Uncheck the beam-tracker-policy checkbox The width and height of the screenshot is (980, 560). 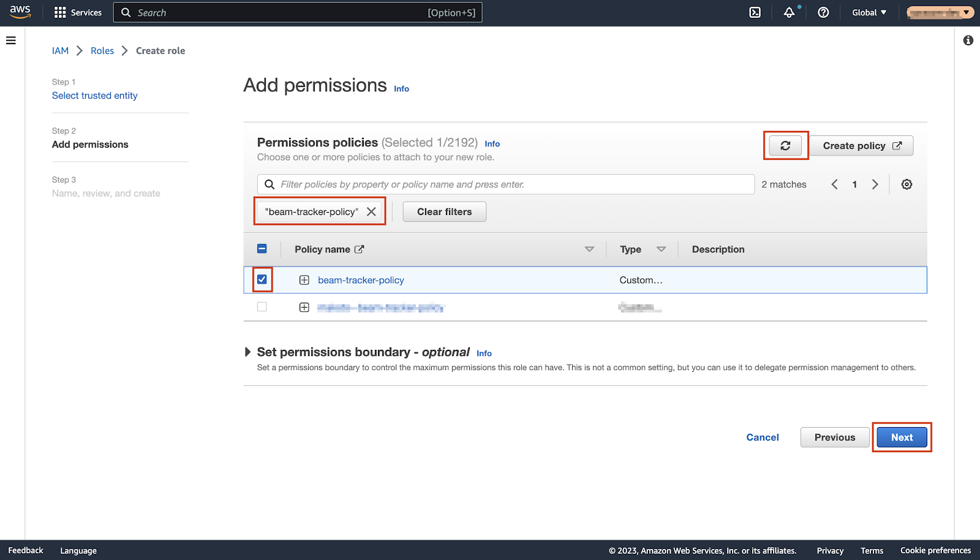(x=262, y=279)
